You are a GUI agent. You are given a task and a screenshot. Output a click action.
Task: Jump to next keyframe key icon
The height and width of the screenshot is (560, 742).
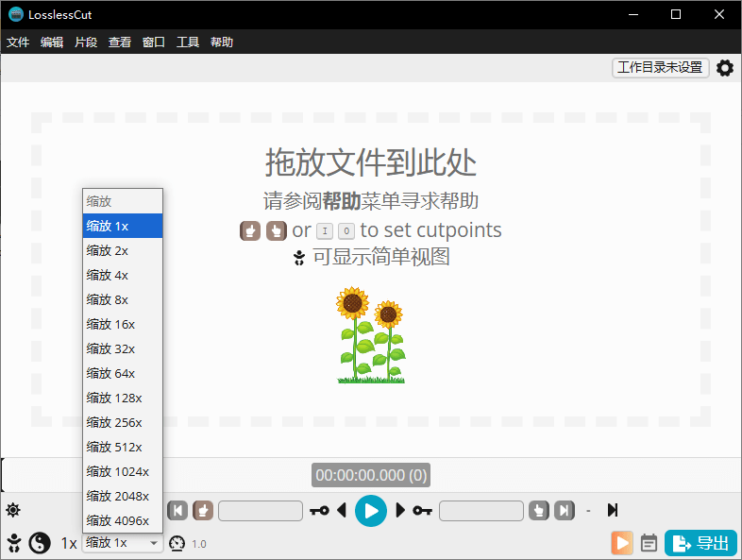(x=422, y=511)
